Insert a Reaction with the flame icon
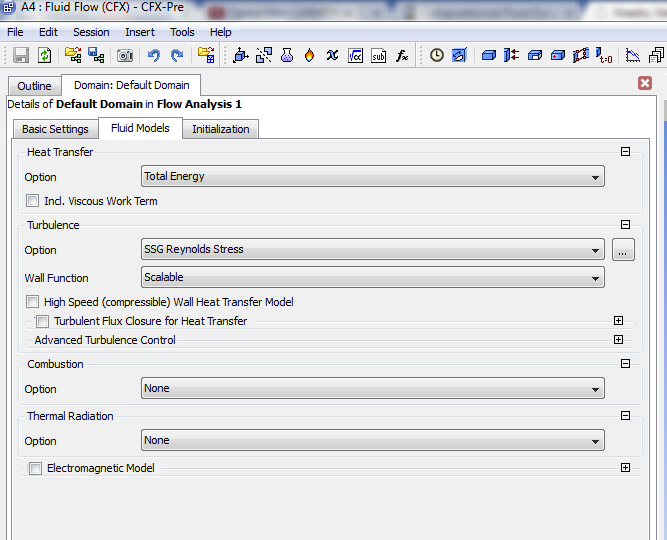The width and height of the screenshot is (667, 540). (310, 55)
